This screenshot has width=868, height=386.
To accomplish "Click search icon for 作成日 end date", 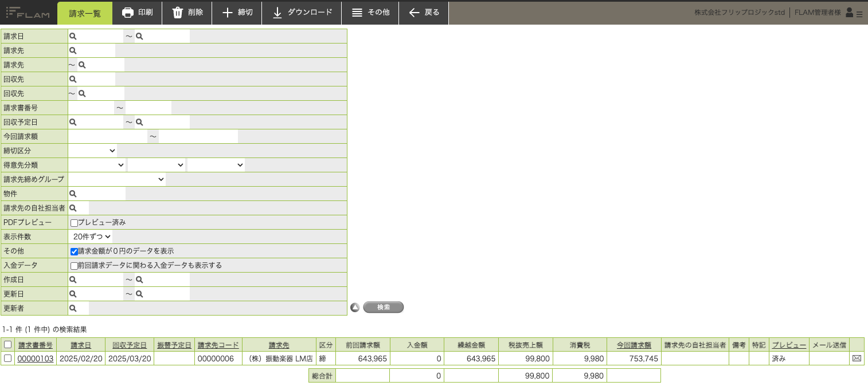I will click(139, 279).
